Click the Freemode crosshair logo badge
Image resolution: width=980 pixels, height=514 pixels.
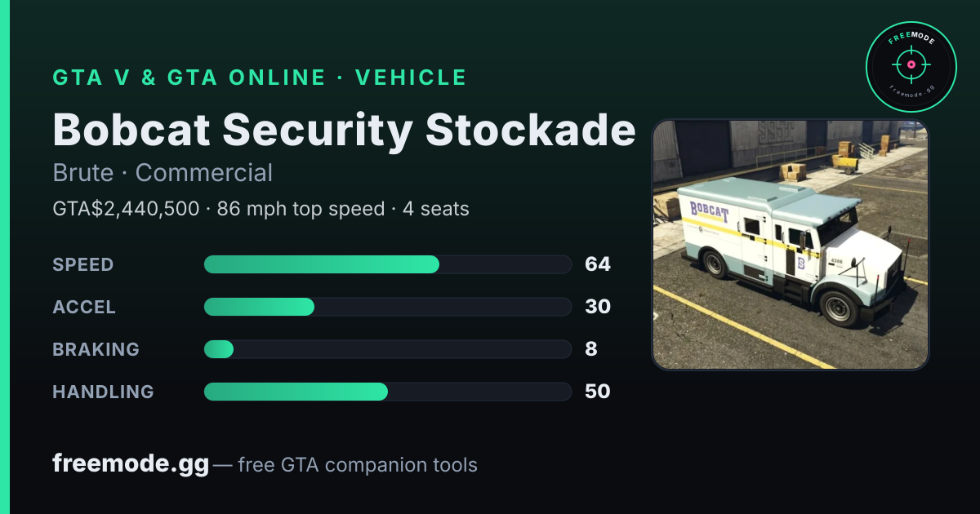(911, 66)
